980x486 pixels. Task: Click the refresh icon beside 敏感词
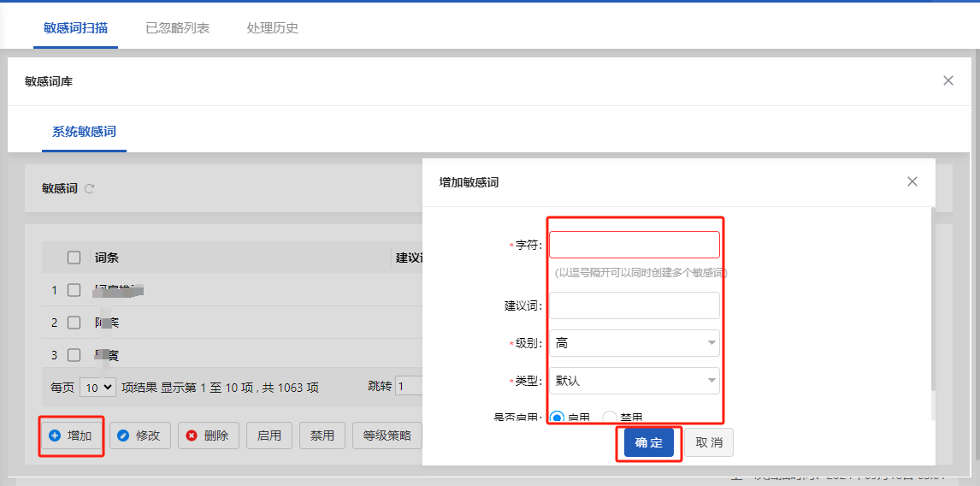89,188
